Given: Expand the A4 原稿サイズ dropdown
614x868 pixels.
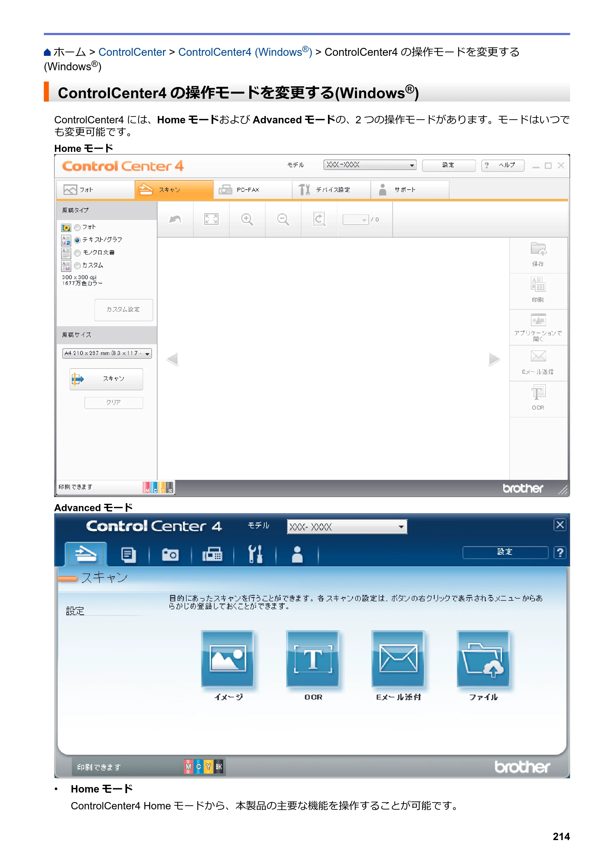Looking at the screenshot, I should 107,353.
